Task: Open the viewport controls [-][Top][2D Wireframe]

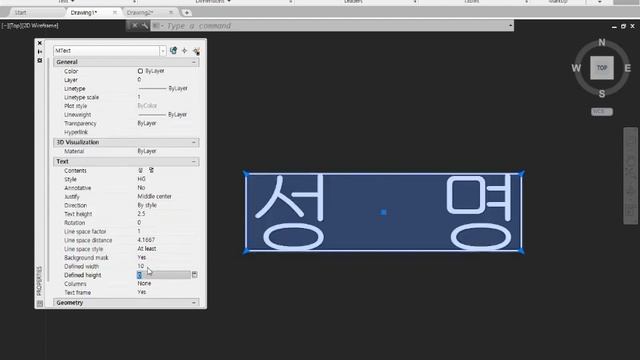Action: (x=30, y=26)
